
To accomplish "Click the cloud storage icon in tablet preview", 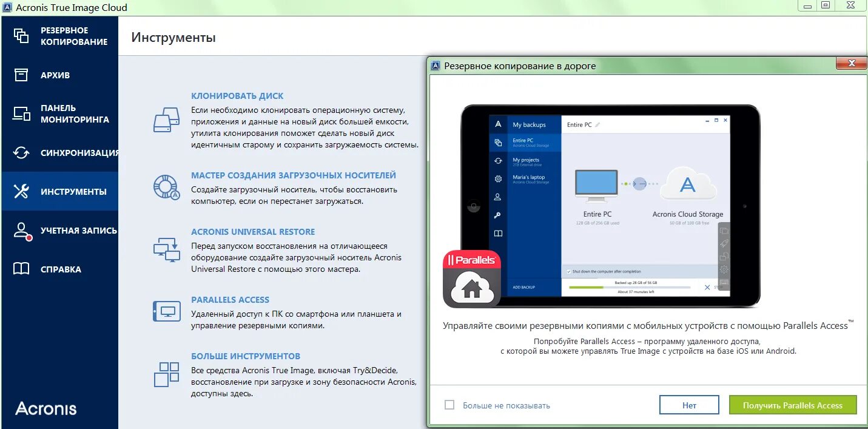I will point(687,183).
